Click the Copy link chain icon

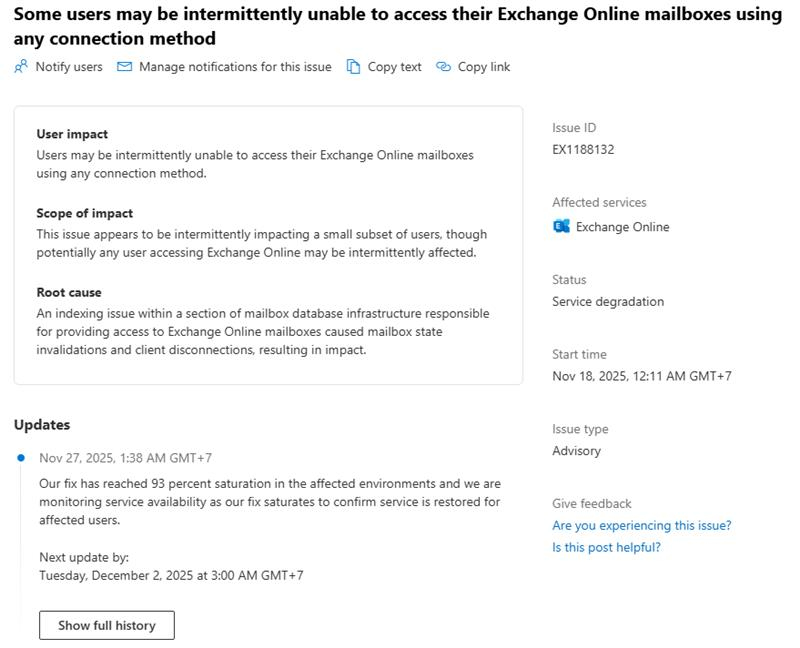(443, 67)
